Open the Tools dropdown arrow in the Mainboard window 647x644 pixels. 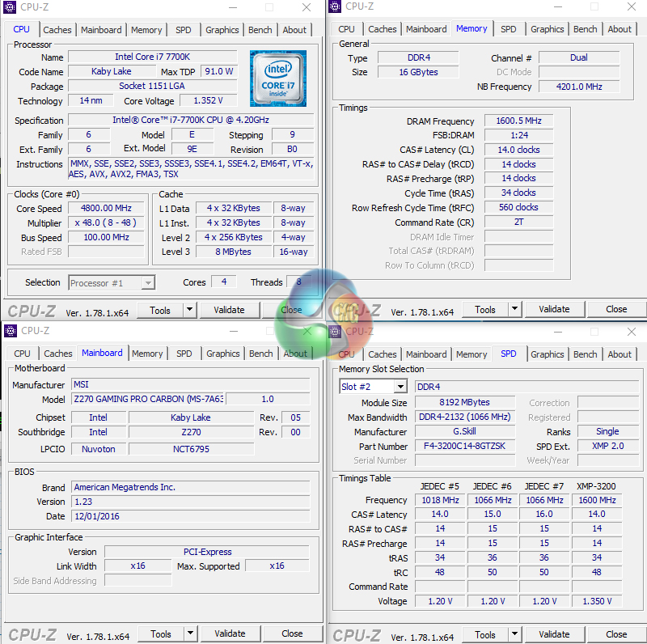coord(190,633)
